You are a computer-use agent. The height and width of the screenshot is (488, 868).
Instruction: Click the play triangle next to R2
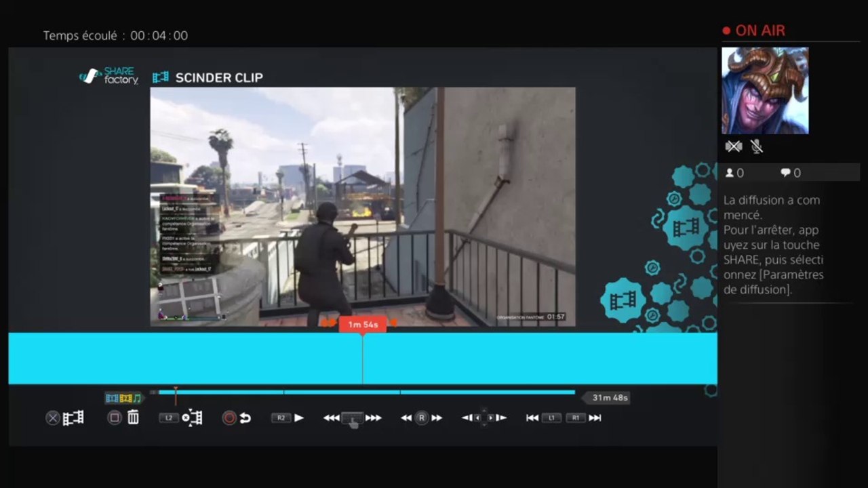[299, 418]
